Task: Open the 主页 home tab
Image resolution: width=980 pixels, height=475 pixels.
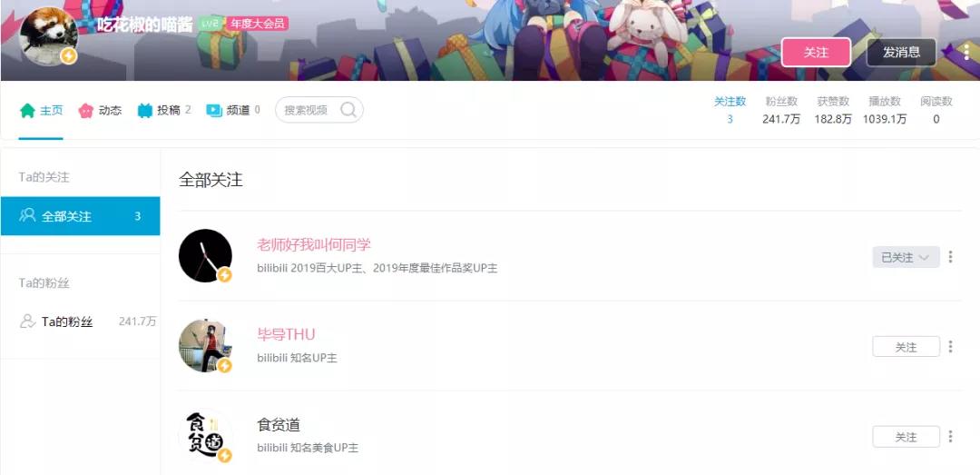Action: (41, 110)
